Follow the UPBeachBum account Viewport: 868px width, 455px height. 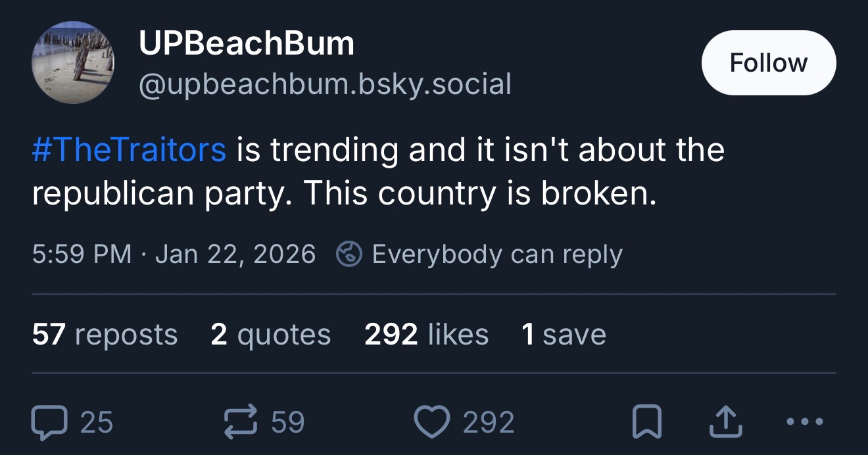(768, 63)
